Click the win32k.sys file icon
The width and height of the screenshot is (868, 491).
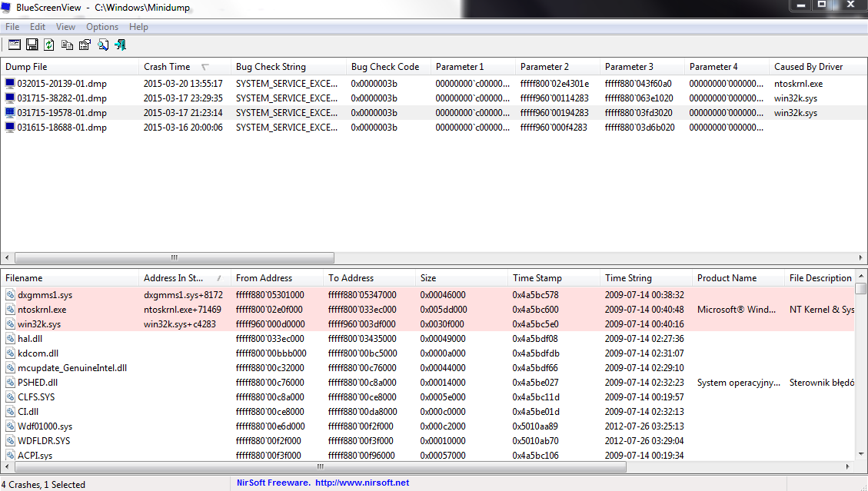point(10,324)
